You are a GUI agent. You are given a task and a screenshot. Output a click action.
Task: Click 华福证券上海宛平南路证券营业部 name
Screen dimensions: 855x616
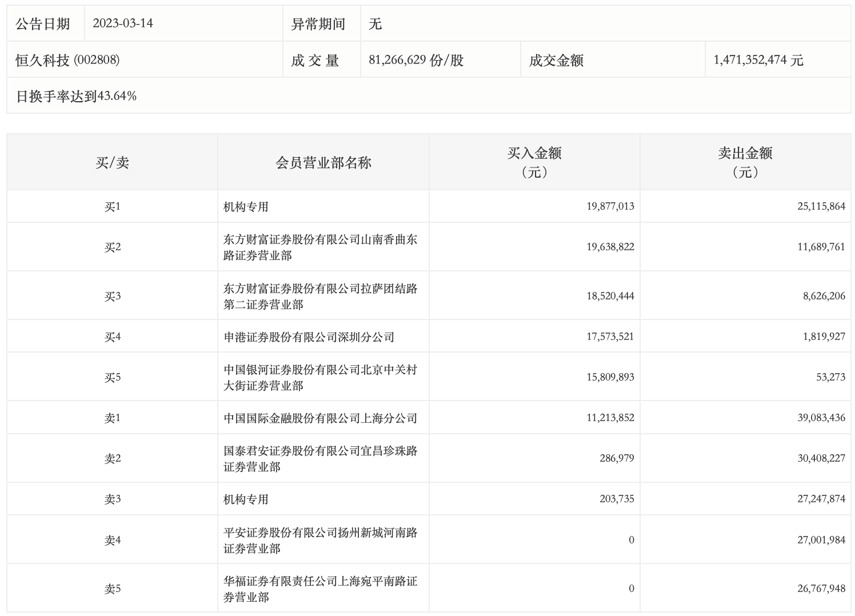point(321,589)
